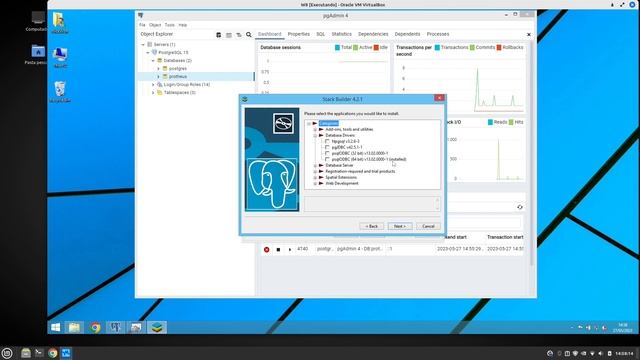The height and width of the screenshot is (360, 640).
Task: Expand the Web Development category
Action: click(315, 184)
